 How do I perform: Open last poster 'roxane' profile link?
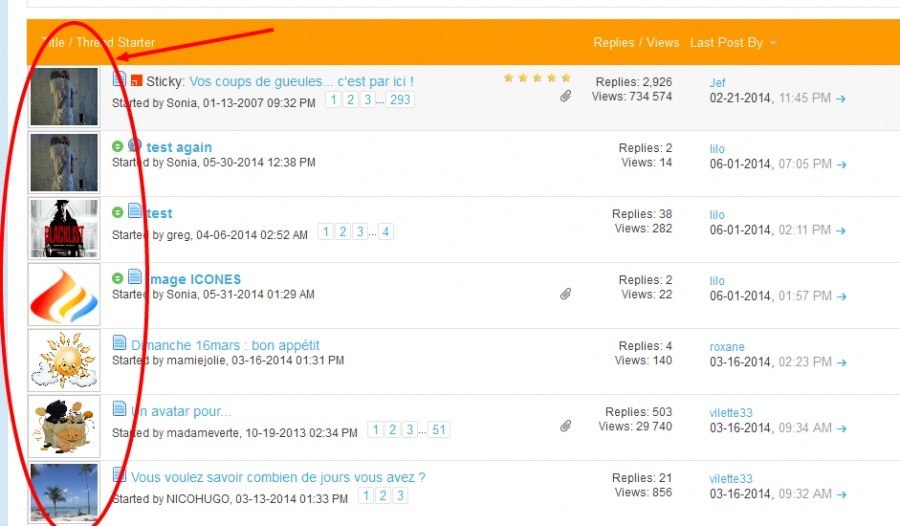(x=727, y=347)
